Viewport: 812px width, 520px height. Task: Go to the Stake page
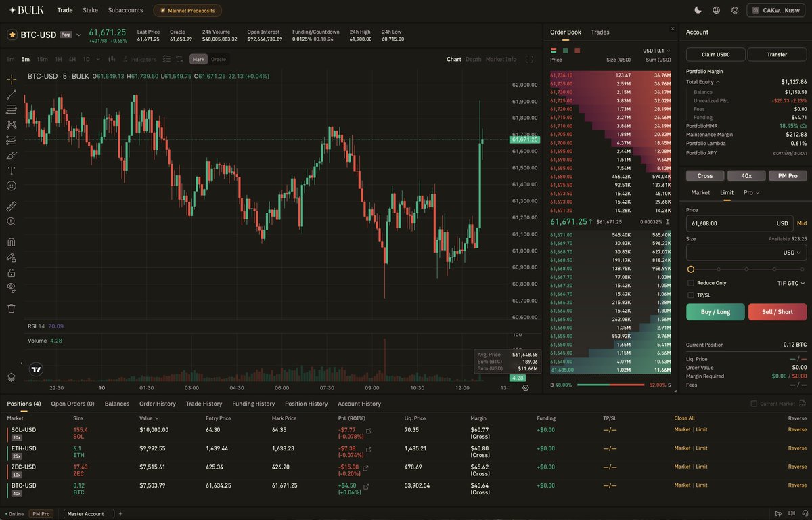pyautogui.click(x=90, y=10)
